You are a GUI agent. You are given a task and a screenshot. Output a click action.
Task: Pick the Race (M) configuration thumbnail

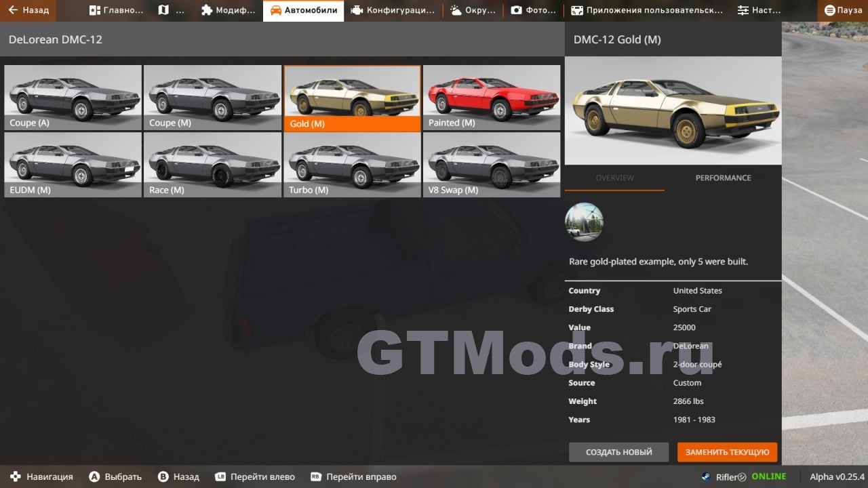[x=212, y=165]
